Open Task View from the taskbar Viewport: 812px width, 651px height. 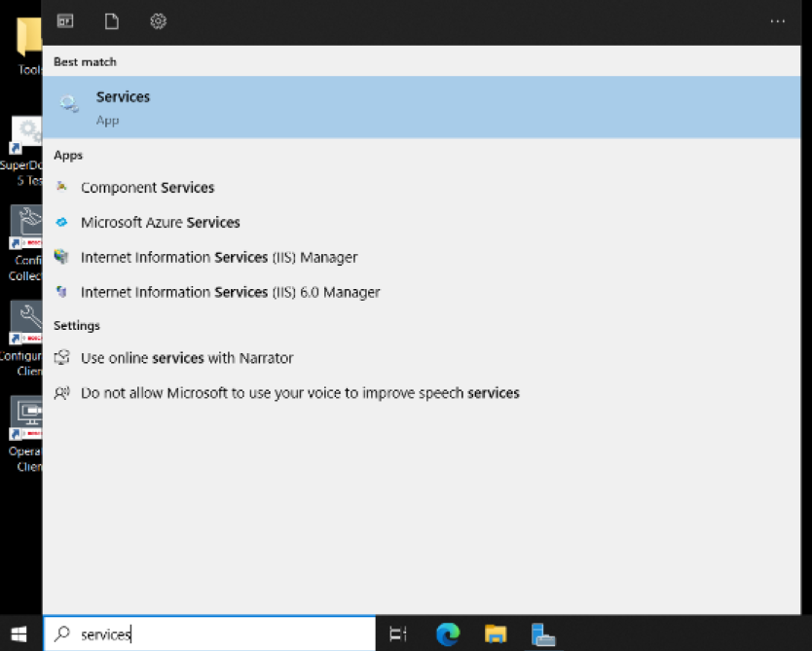(x=398, y=634)
